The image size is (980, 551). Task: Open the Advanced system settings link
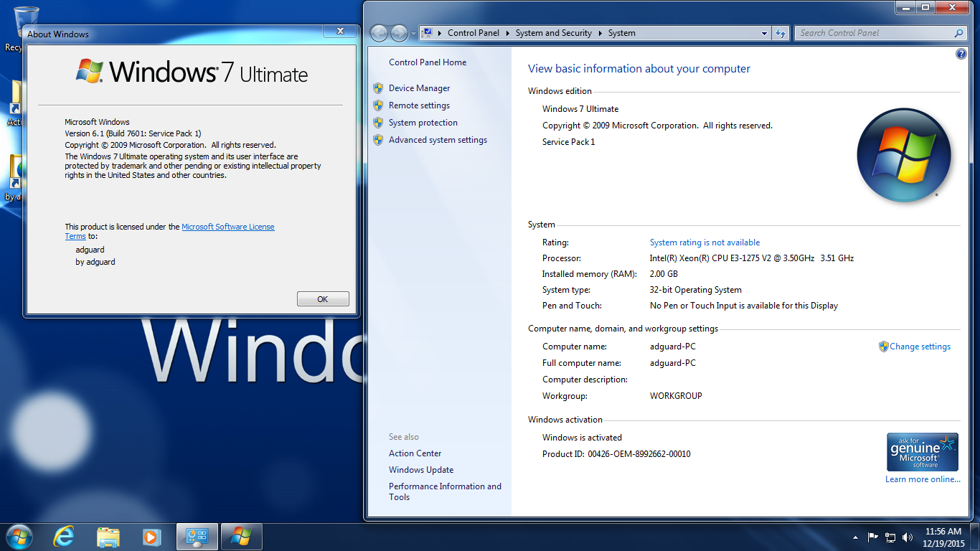[438, 140]
